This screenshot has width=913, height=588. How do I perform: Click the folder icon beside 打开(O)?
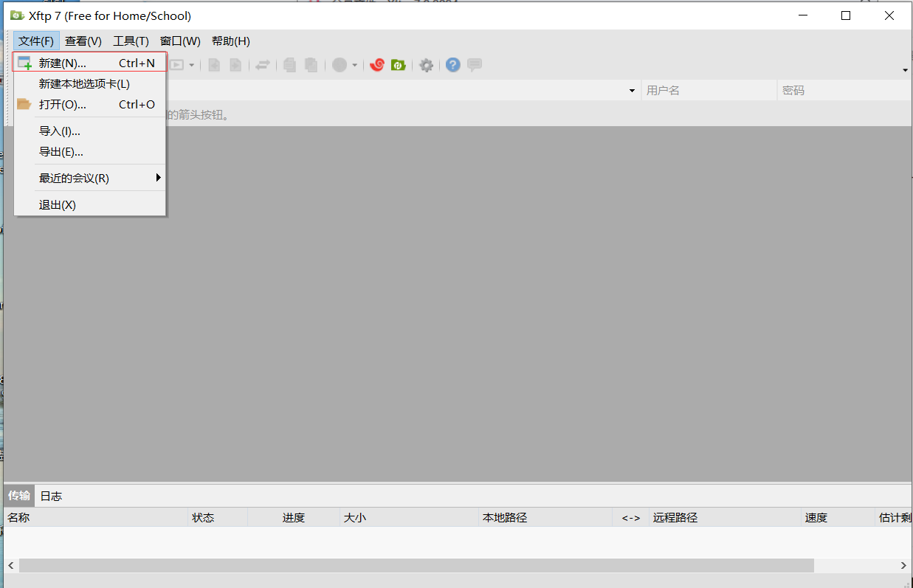(x=24, y=104)
